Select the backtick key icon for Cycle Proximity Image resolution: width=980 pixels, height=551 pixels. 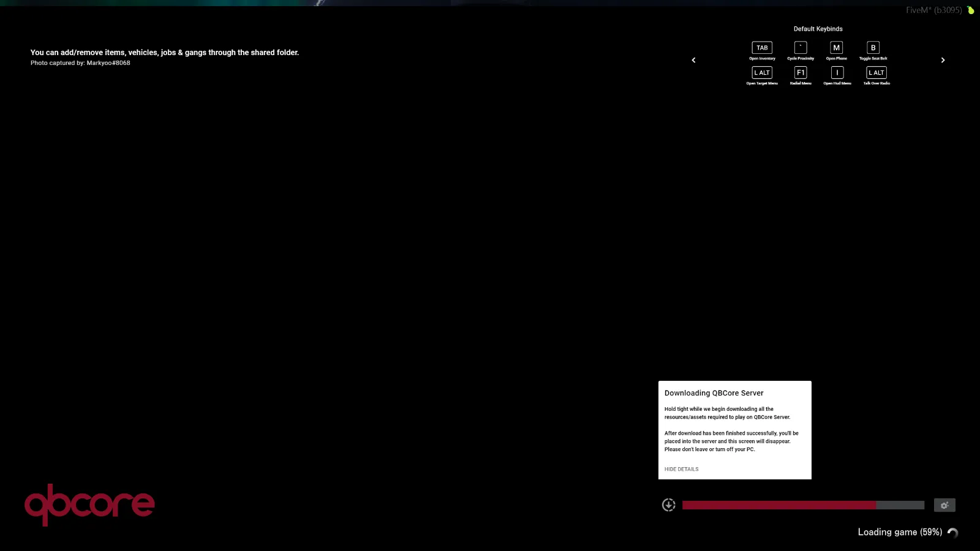point(801,48)
